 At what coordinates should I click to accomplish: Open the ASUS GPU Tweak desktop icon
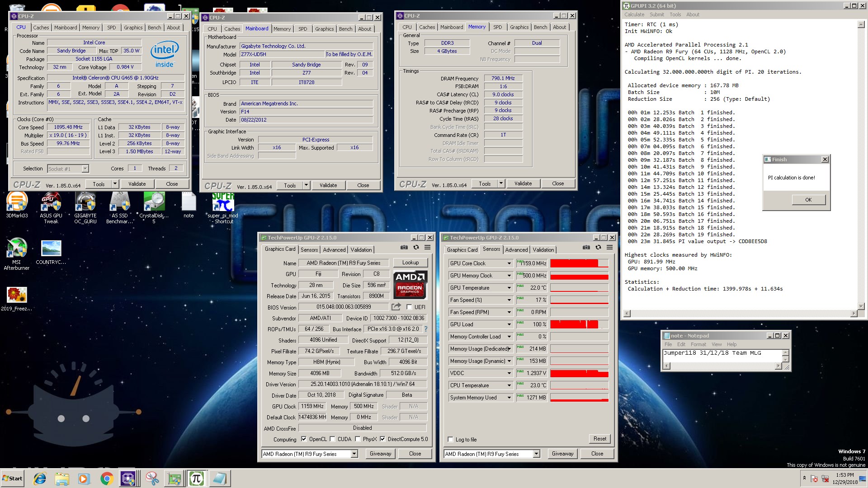click(x=51, y=208)
